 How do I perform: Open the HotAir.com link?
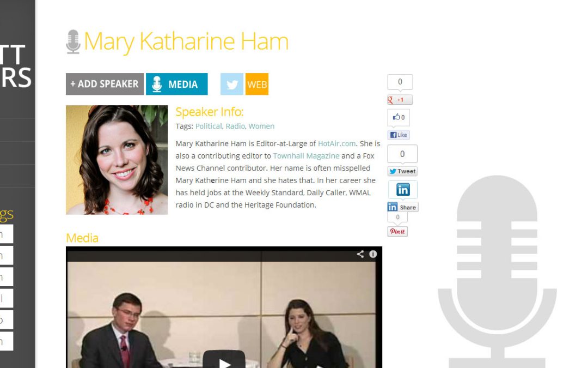coord(337,143)
